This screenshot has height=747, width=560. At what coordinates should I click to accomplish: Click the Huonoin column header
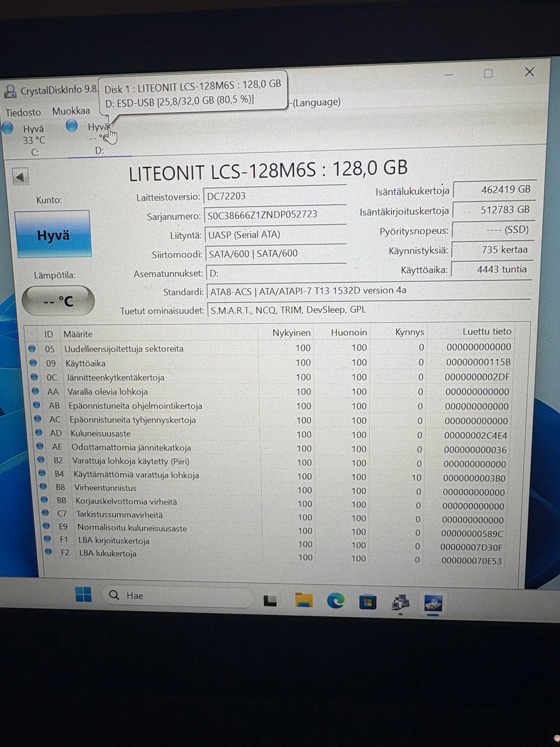pos(349,332)
